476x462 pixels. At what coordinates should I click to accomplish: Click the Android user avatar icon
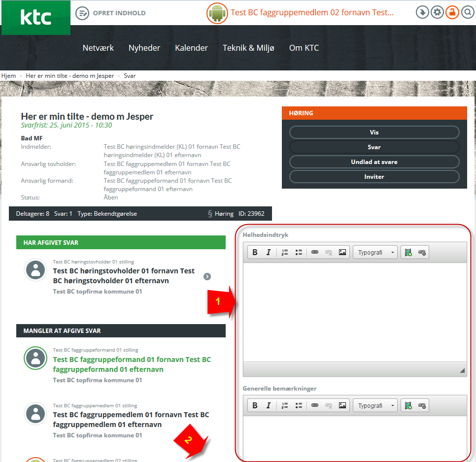tap(217, 13)
